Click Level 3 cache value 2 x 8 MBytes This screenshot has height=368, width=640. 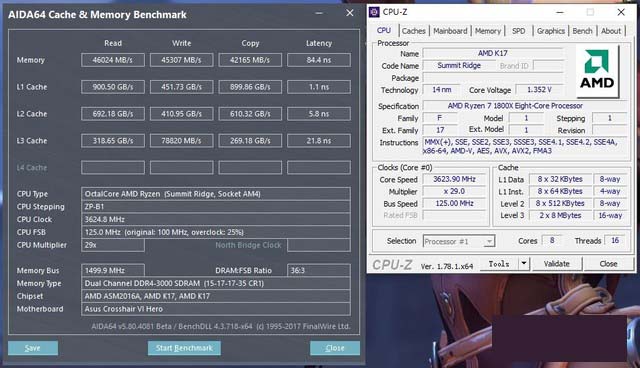[560, 215]
